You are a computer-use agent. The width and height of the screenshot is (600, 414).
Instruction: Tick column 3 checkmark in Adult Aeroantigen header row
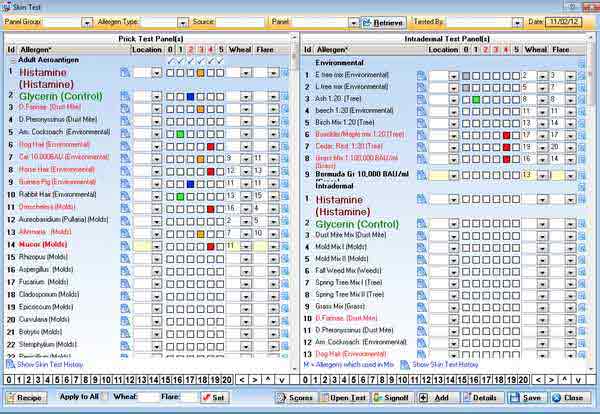point(200,61)
